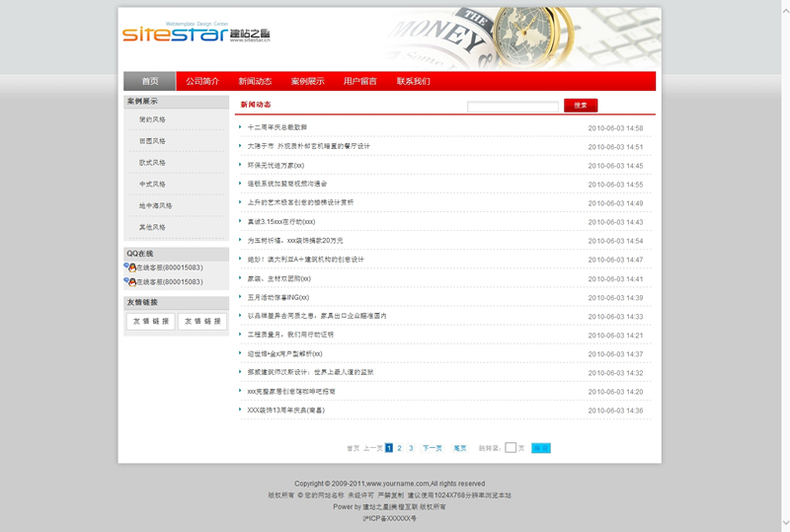Go to 公司简介 in the navigation bar
The height and width of the screenshot is (532, 790).
pyautogui.click(x=201, y=81)
